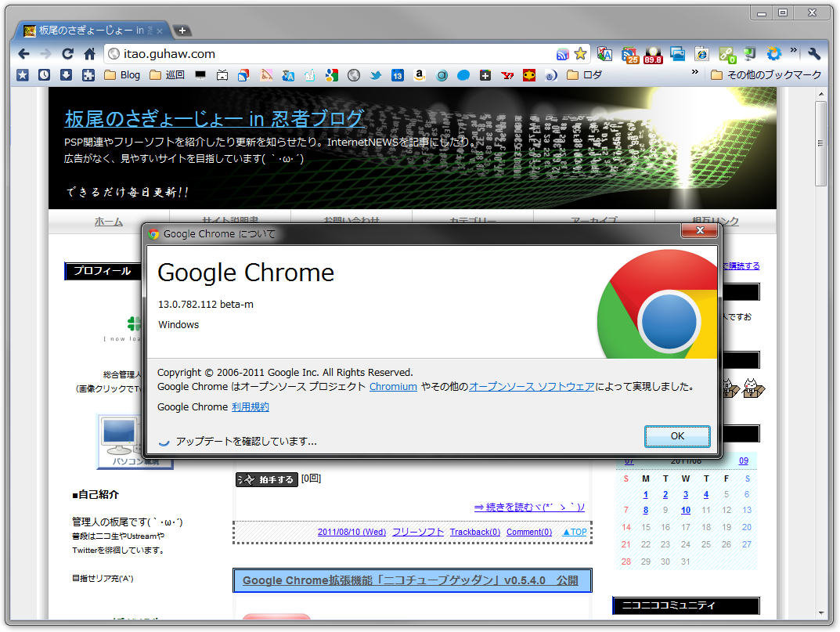Open the Trackback(0) link

click(475, 532)
